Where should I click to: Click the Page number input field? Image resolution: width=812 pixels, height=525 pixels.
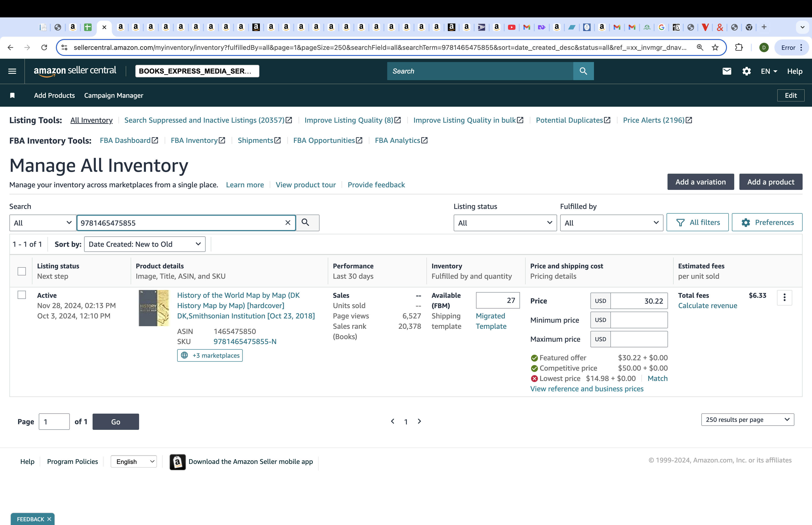click(54, 421)
